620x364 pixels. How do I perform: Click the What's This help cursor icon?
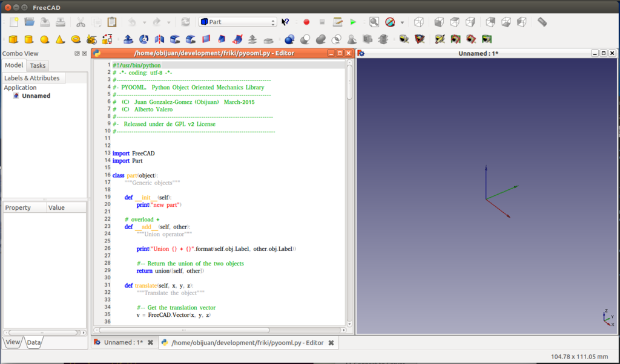pyautogui.click(x=286, y=22)
